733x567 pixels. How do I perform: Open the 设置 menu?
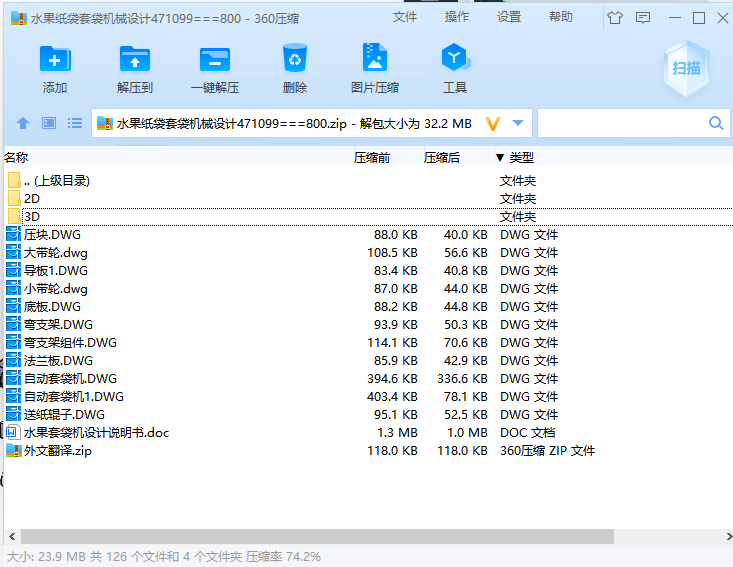[x=509, y=17]
